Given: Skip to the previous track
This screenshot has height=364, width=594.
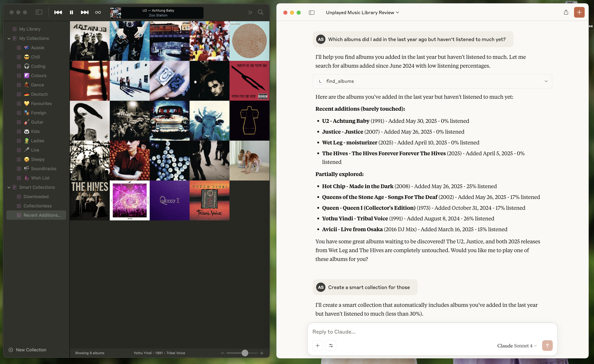Looking at the screenshot, I should click(58, 12).
